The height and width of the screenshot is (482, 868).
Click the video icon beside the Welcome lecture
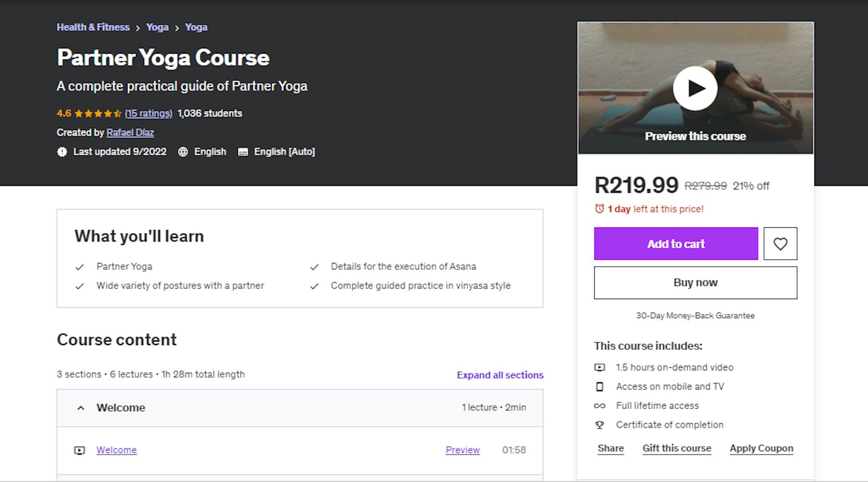click(79, 450)
